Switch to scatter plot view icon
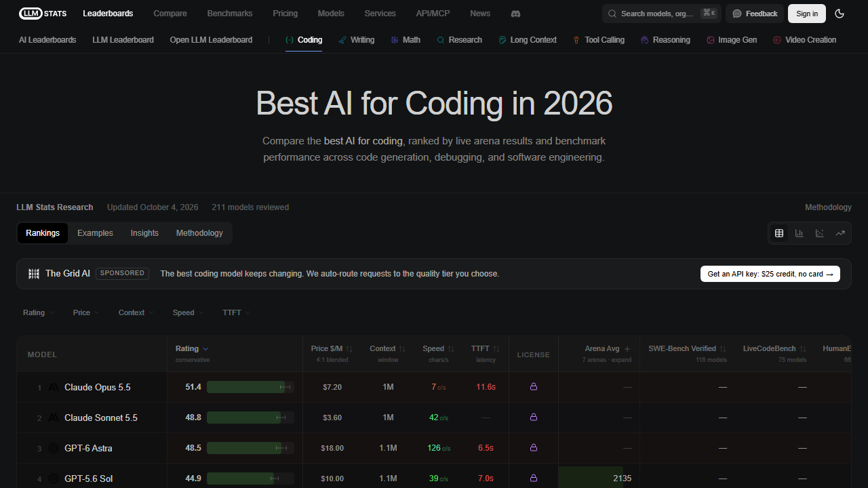This screenshot has height=488, width=868. pyautogui.click(x=820, y=233)
